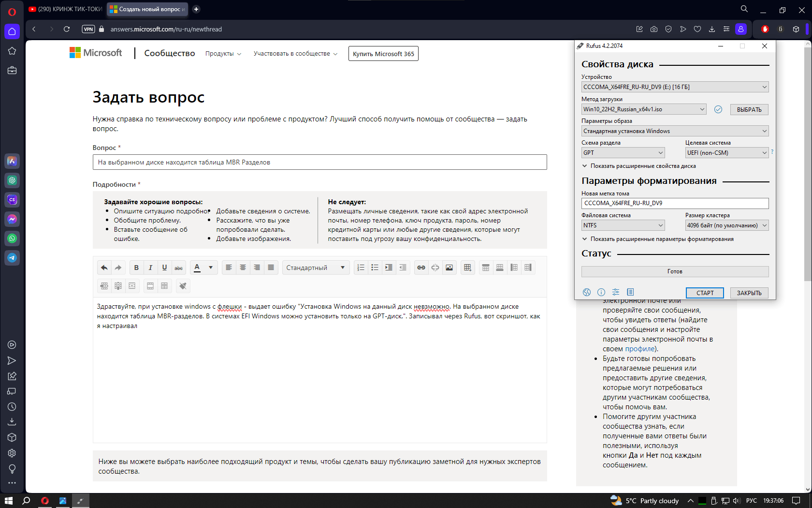812x508 pixels.
Task: Open the Стандартный paragraph style dropdown
Action: [x=316, y=268]
